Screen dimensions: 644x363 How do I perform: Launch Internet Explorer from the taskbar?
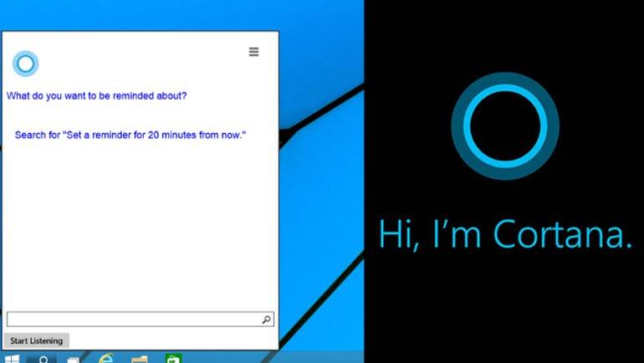pos(106,359)
